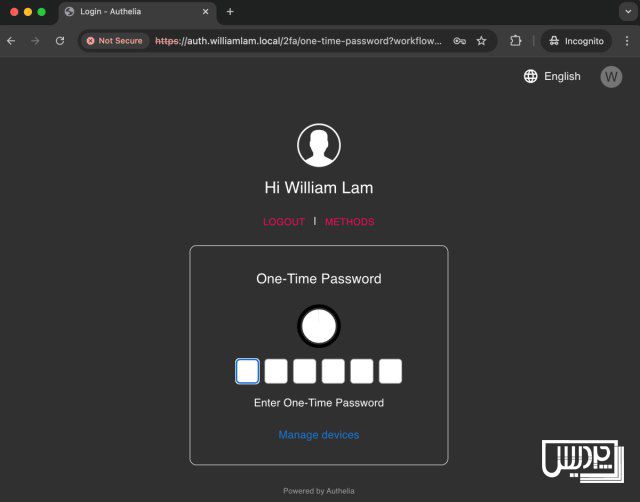Click the LOGOUT link
The width and height of the screenshot is (640, 502).
tap(283, 222)
